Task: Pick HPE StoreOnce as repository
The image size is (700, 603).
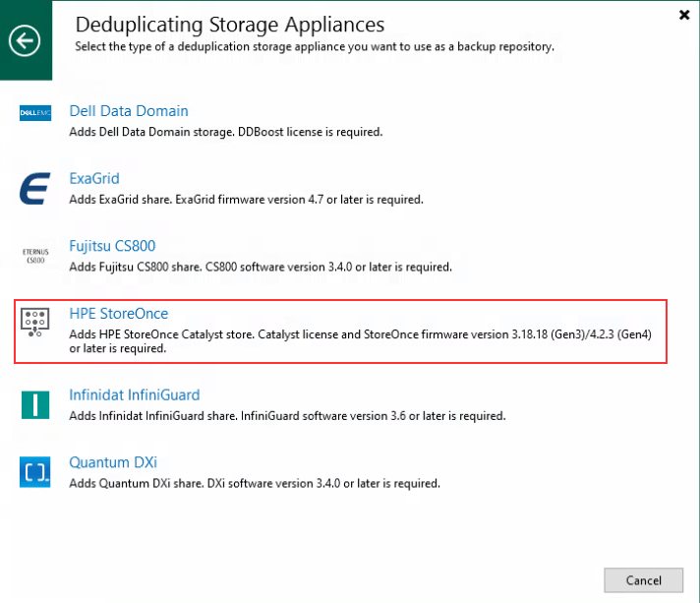Action: click(118, 314)
